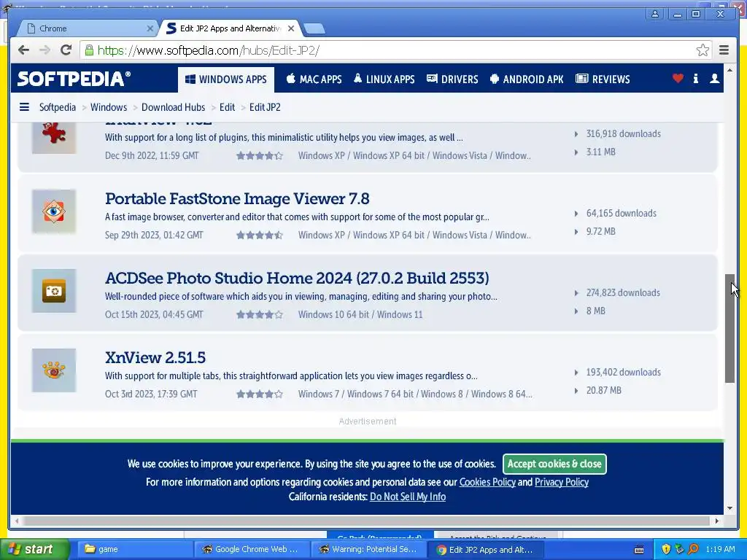
Task: Click the 20.87 MB size text
Action: point(603,391)
